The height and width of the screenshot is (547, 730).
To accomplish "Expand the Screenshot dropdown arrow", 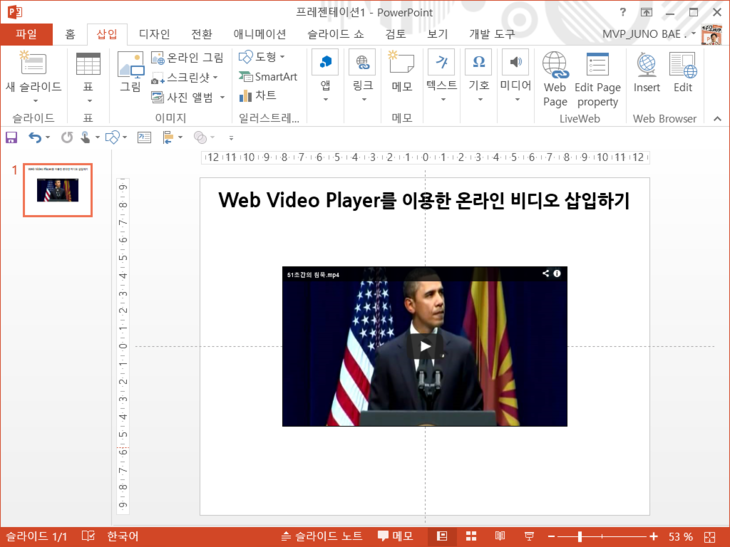I will coord(215,77).
